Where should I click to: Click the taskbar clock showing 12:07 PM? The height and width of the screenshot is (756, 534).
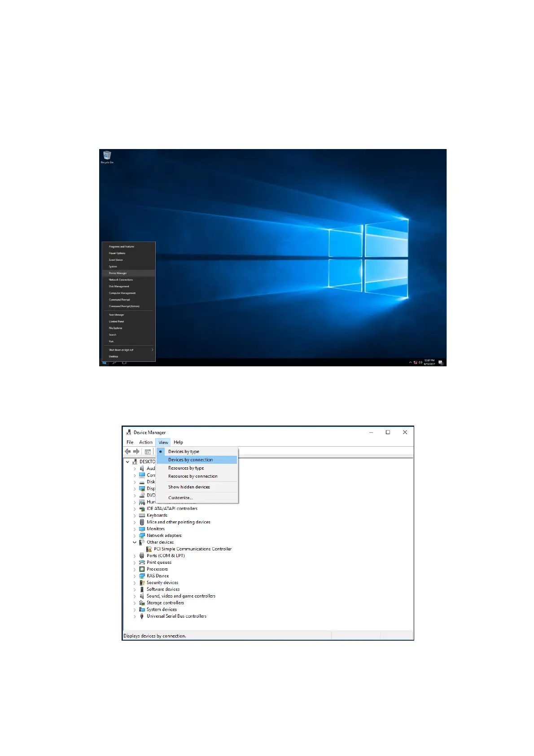(429, 362)
